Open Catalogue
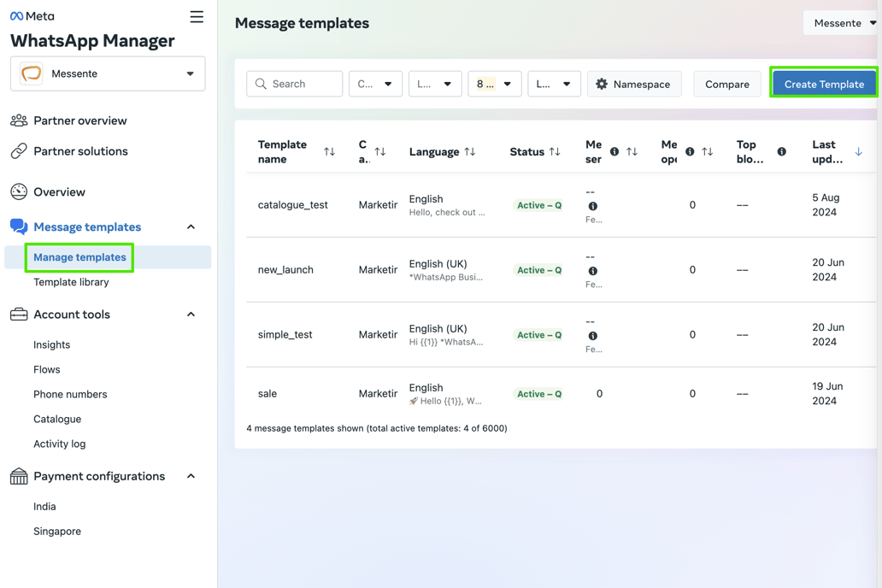 (x=56, y=419)
